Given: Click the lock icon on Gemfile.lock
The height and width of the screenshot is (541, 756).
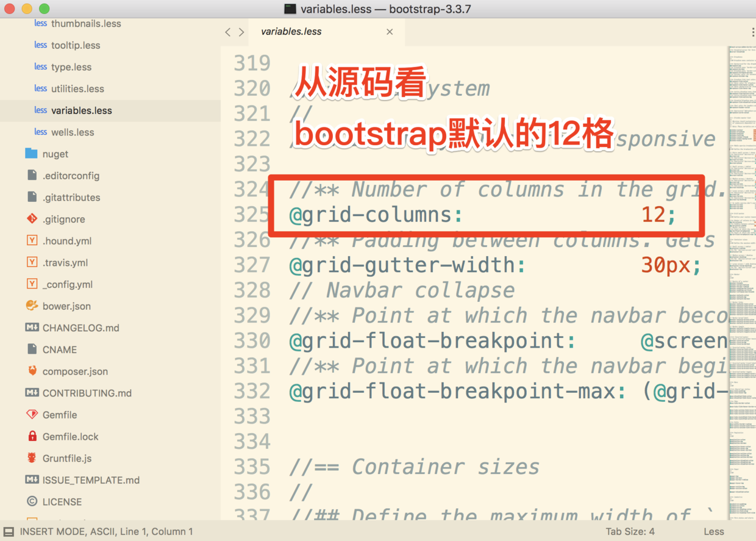Looking at the screenshot, I should [31, 436].
